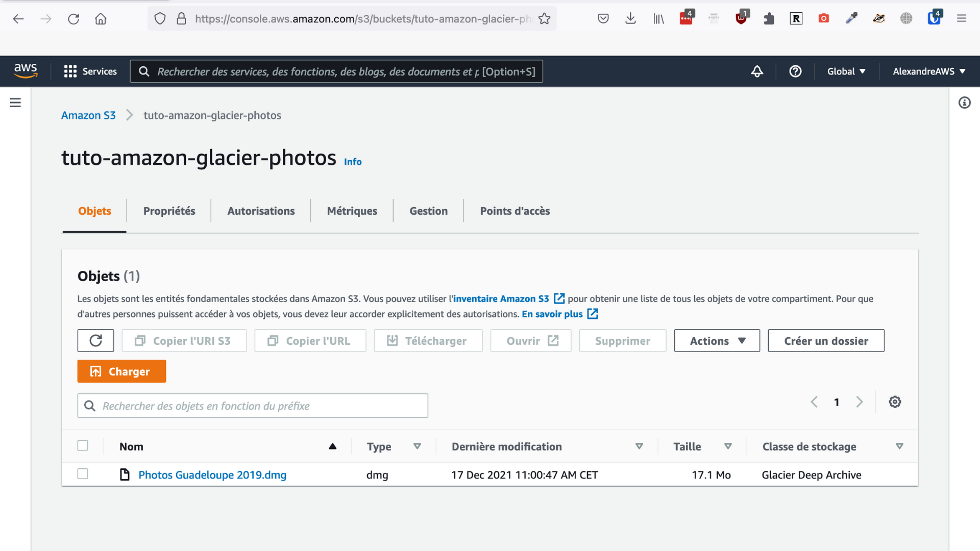Viewport: 980px width, 551px height.
Task: Open the Photos Guadeloupe 2019.dmg link
Action: coord(212,475)
